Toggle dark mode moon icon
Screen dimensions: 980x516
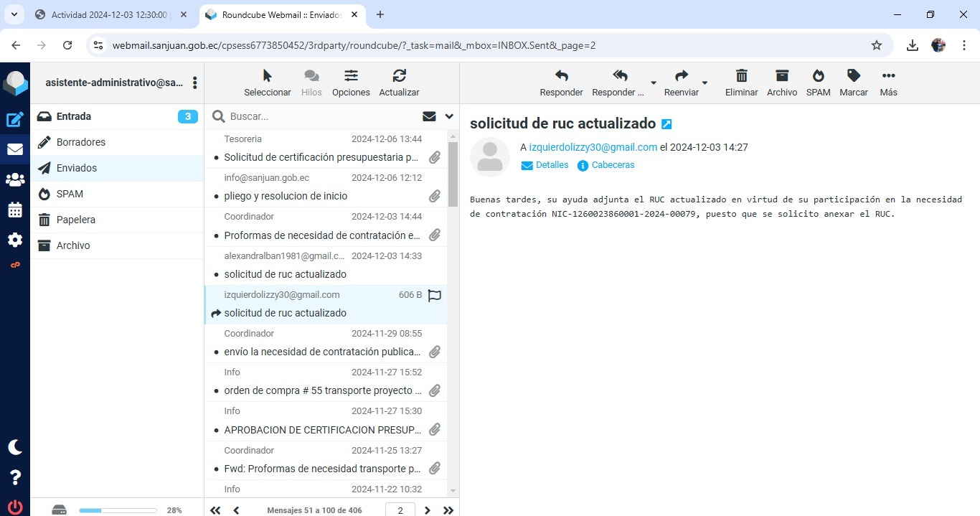click(15, 447)
